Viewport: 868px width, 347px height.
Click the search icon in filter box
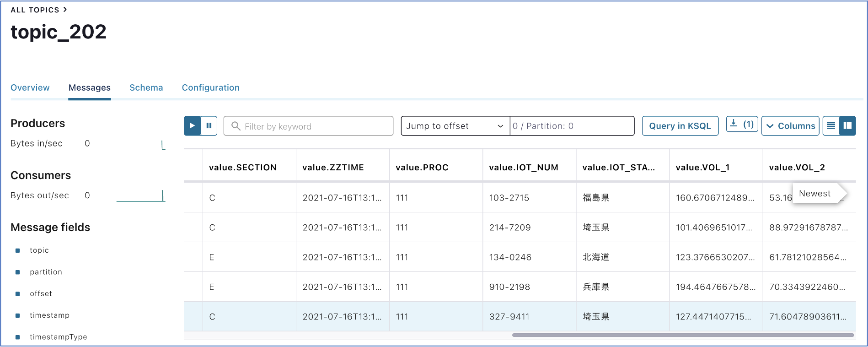(236, 126)
